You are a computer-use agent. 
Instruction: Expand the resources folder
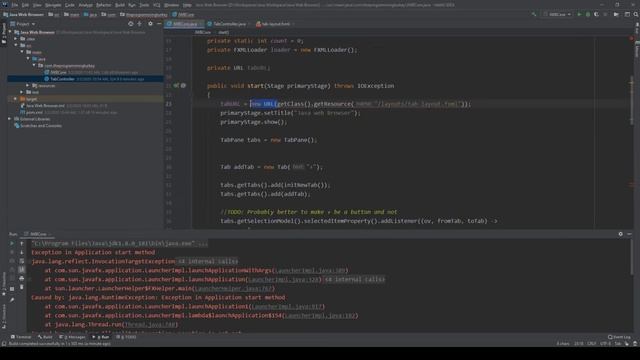click(28, 85)
